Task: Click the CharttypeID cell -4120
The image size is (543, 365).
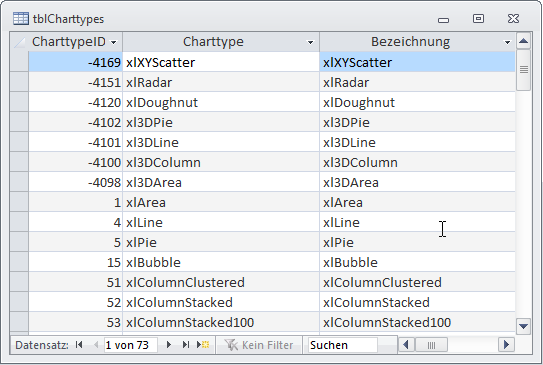Action: click(75, 102)
